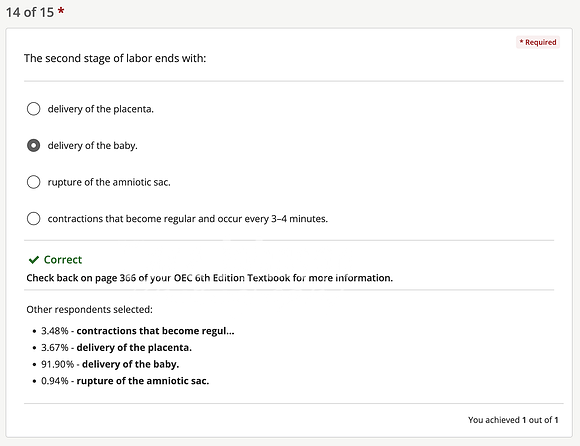Click the '3.67% - delivery of the placenta.' result
The width and height of the screenshot is (580, 446).
point(117,348)
